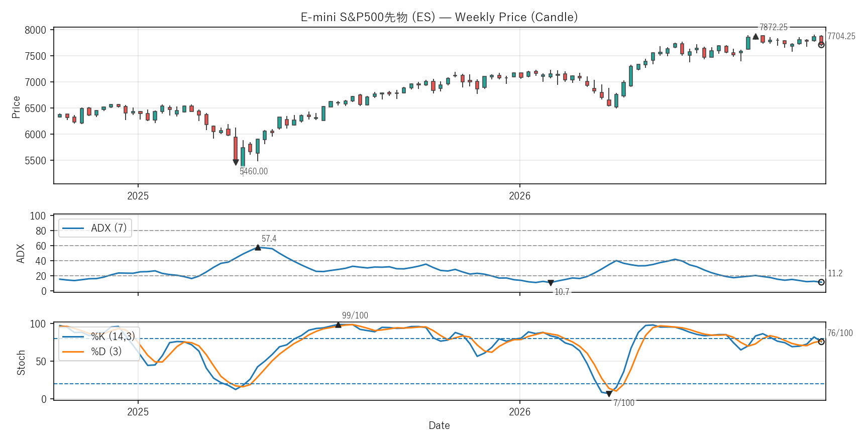Image resolution: width=868 pixels, height=441 pixels.
Task: Click the blue line swatch in the ADX legend
Action: (x=73, y=228)
